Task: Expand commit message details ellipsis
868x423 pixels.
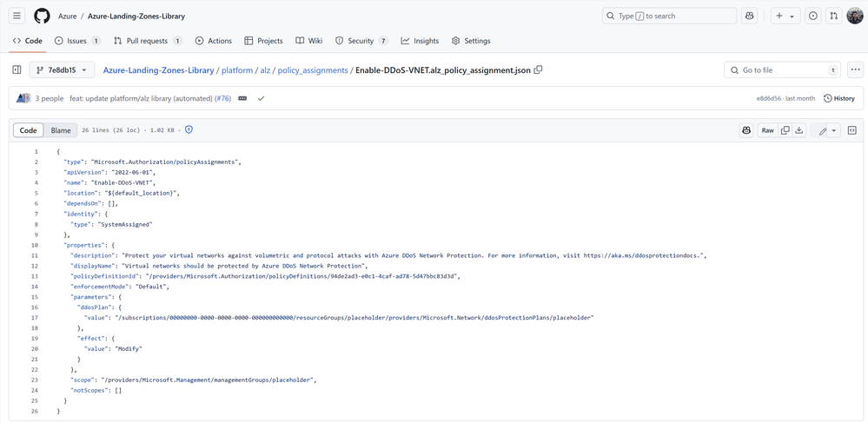Action: click(242, 98)
